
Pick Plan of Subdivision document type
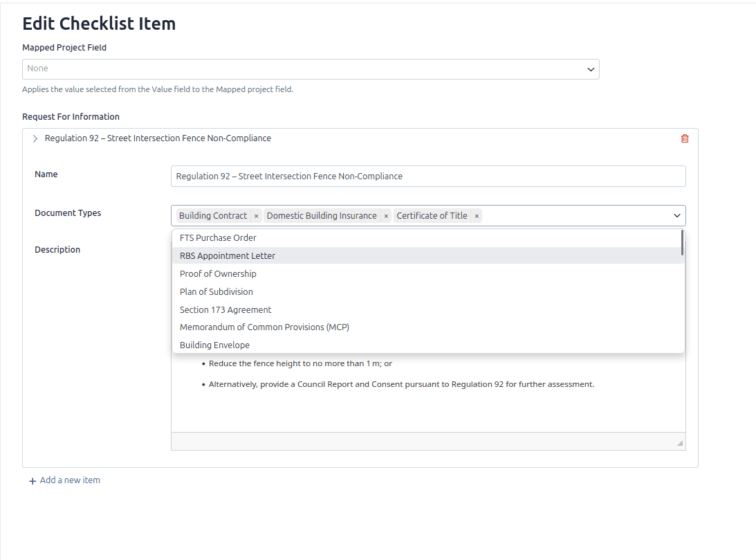click(216, 292)
